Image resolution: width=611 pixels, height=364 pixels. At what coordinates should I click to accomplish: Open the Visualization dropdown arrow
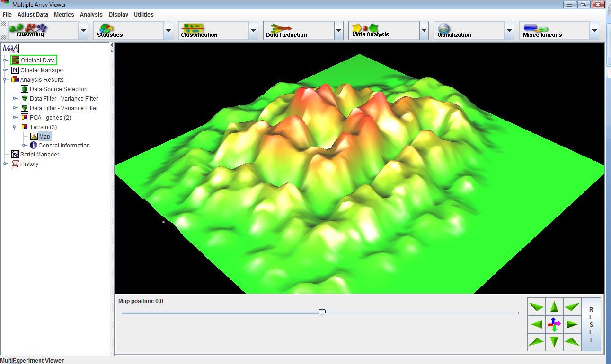click(509, 31)
